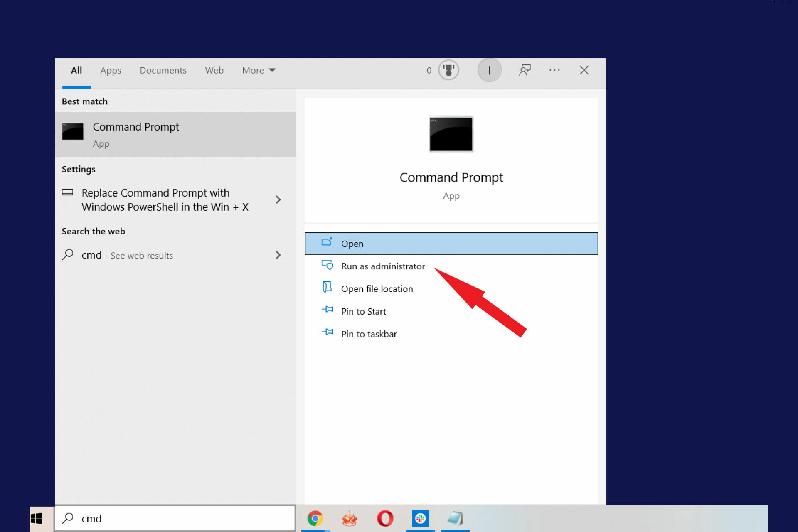Image resolution: width=798 pixels, height=532 pixels.
Task: Open the Run as administrator option
Action: (383, 266)
